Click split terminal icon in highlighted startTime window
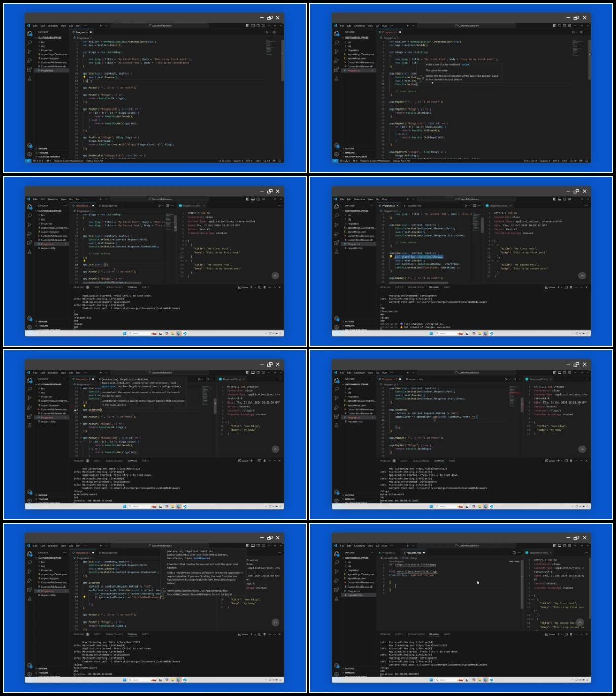 (566, 287)
